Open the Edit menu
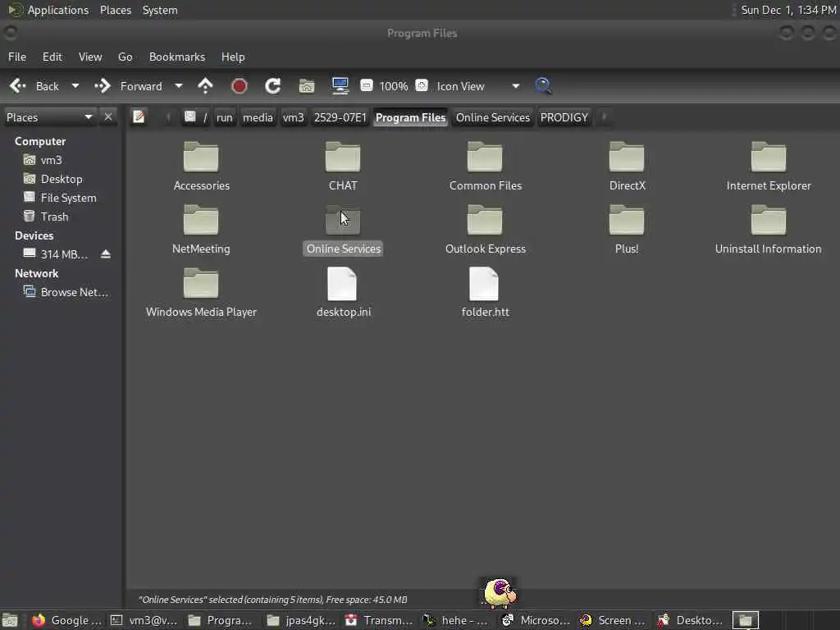Viewport: 840px width, 630px height. point(52,57)
